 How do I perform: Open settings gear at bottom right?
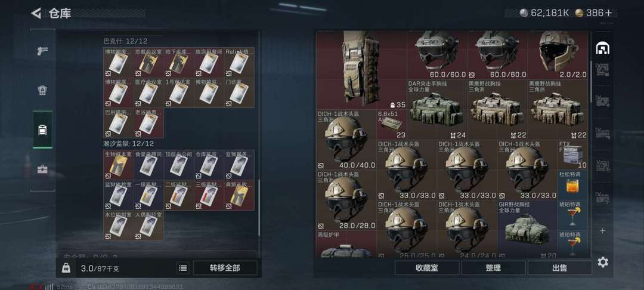(602, 262)
